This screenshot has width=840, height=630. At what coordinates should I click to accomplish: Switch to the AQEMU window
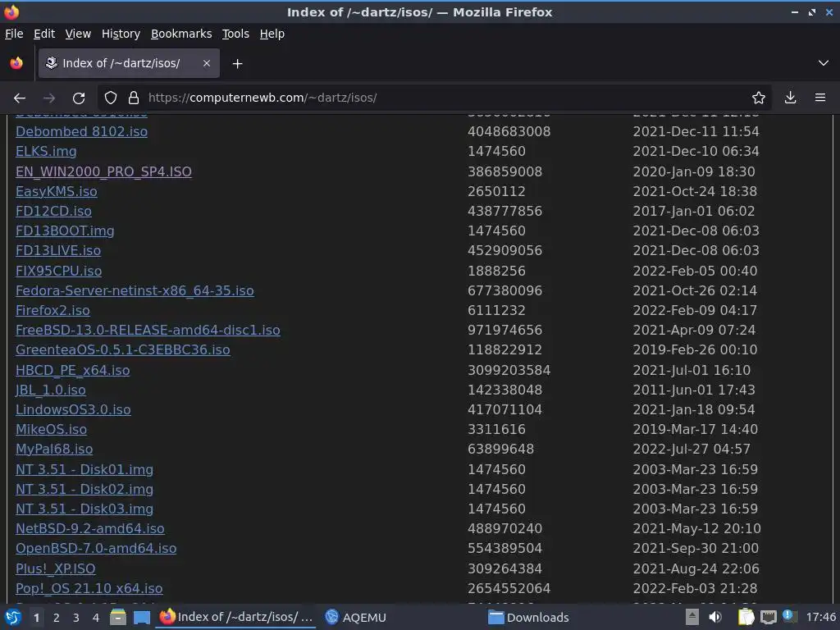tap(356, 618)
